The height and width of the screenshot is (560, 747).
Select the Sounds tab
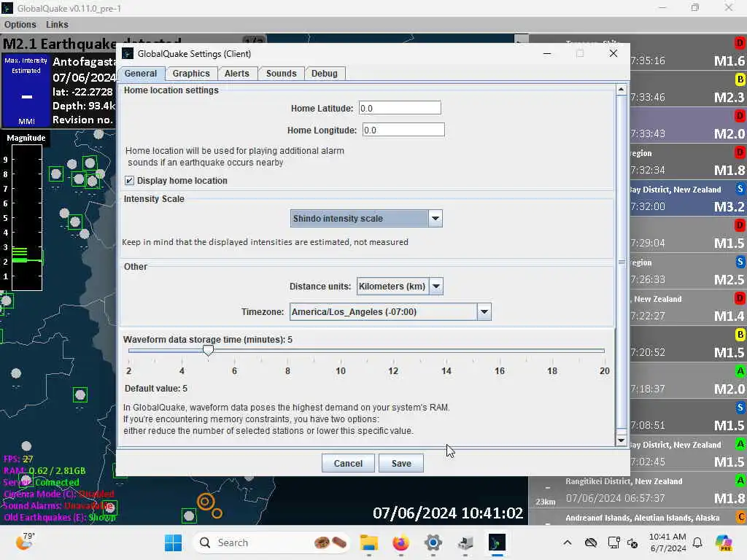(281, 74)
